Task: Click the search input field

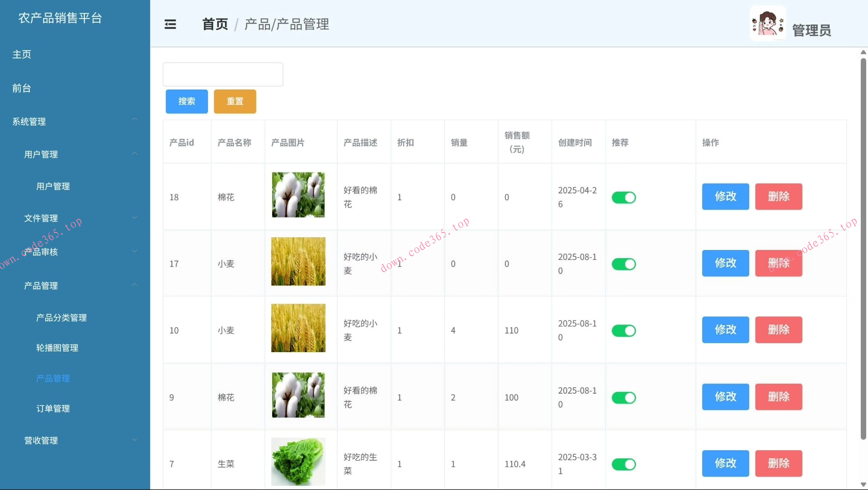Action: (222, 74)
